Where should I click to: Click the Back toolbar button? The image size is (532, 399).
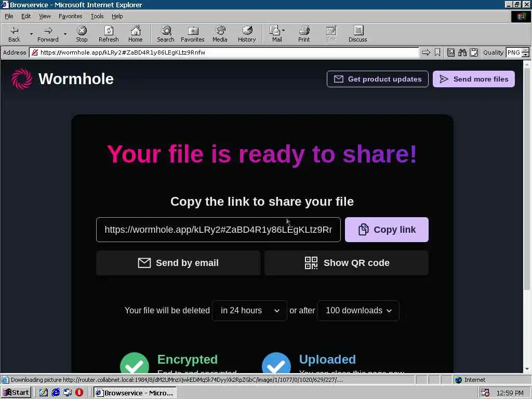pos(14,34)
